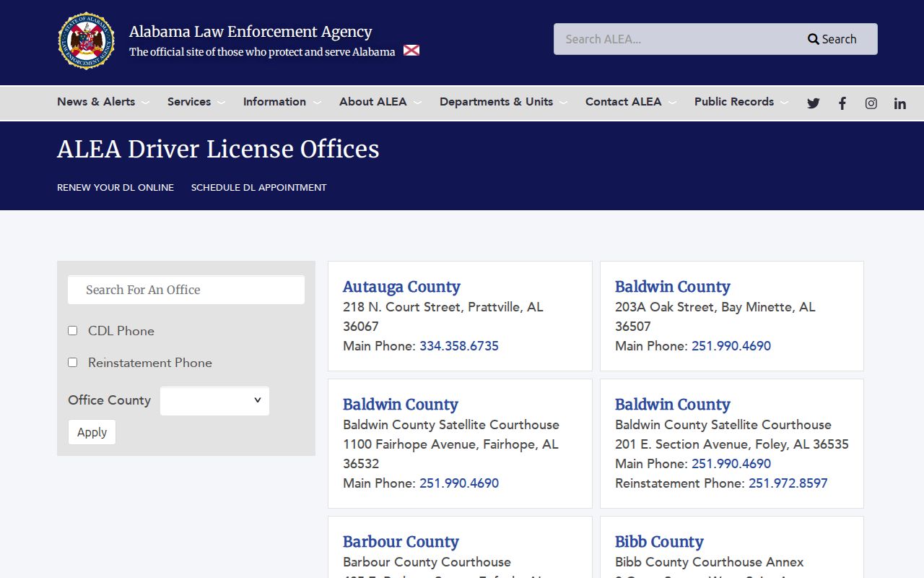Click the Search button with magnifier
This screenshot has width=924, height=578.
(x=832, y=39)
